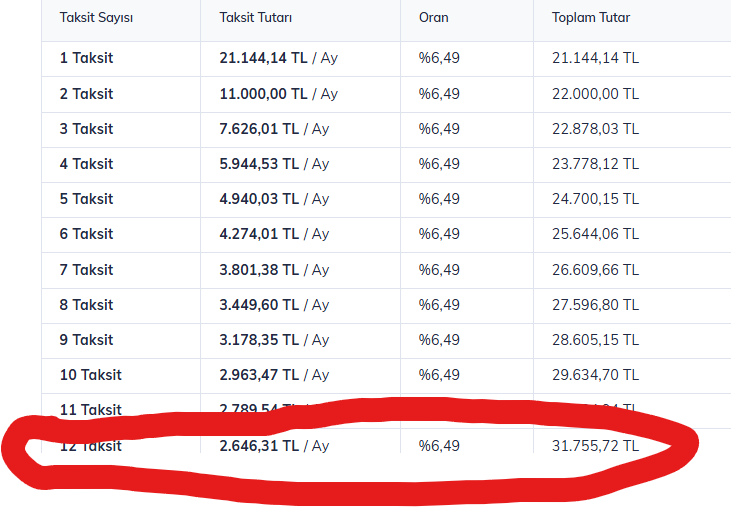This screenshot has height=507, width=731.
Task: Select the 7 Taksit row label
Action: tap(86, 270)
